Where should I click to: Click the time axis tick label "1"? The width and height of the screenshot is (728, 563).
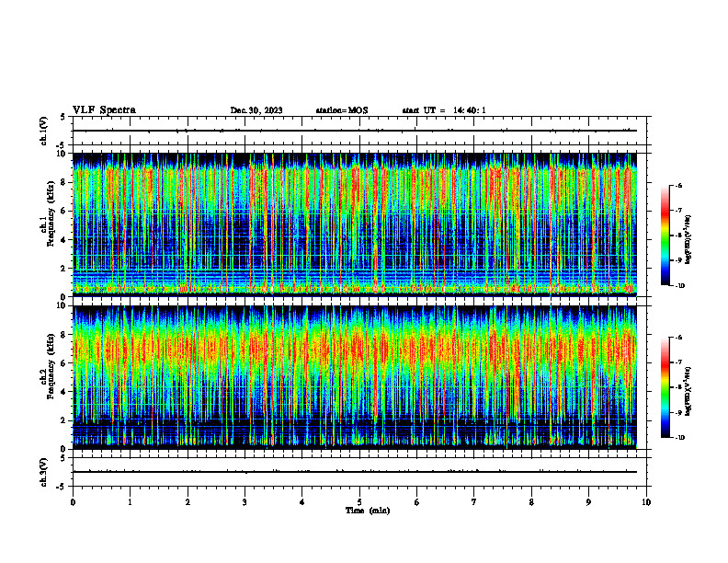[x=130, y=502]
